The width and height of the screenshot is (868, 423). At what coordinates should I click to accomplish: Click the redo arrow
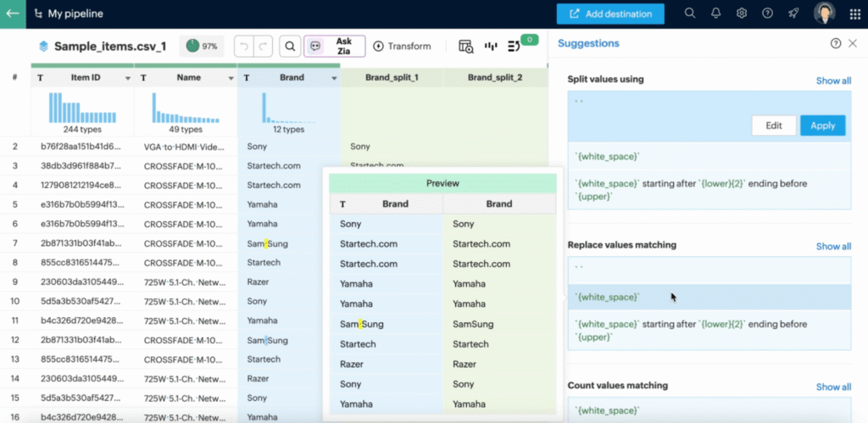(263, 47)
